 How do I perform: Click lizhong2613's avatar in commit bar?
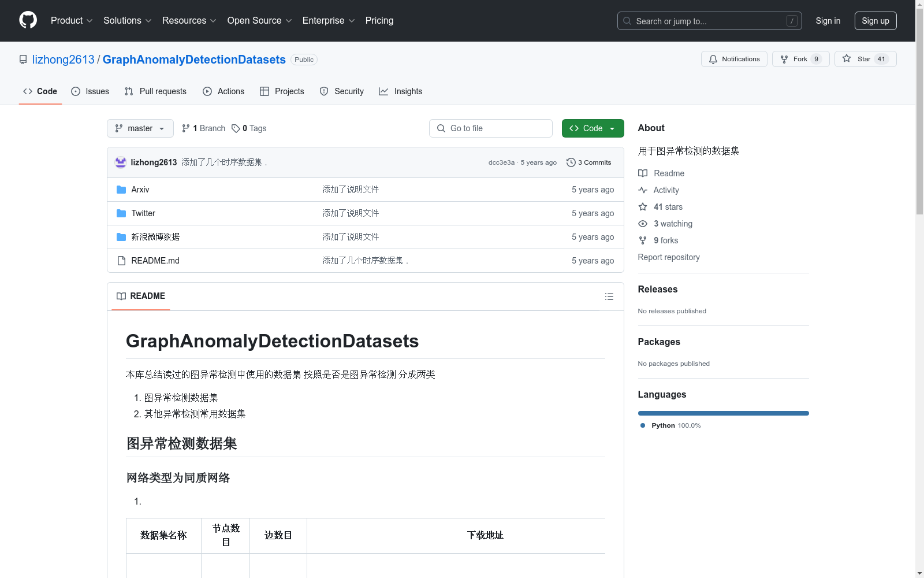(121, 162)
